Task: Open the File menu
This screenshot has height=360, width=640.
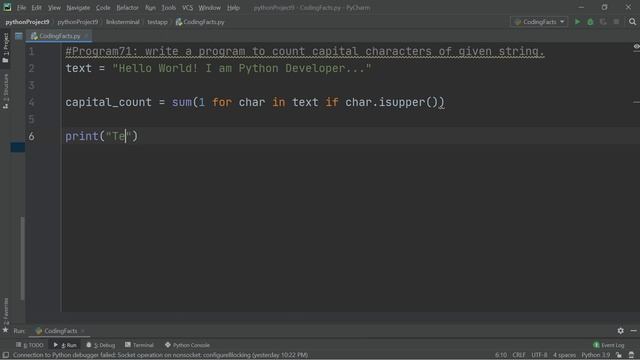Action: pos(21,7)
